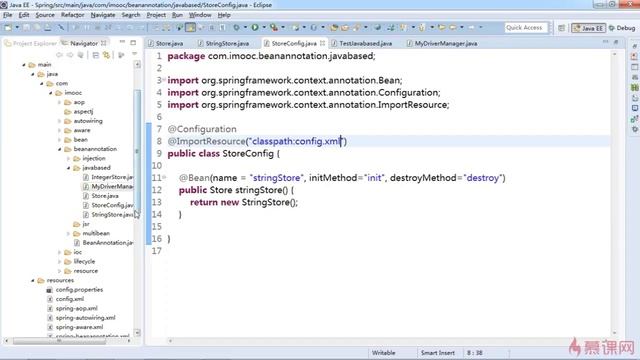Collapse the javabased folder
The width and height of the screenshot is (640, 360).
click(x=69, y=168)
